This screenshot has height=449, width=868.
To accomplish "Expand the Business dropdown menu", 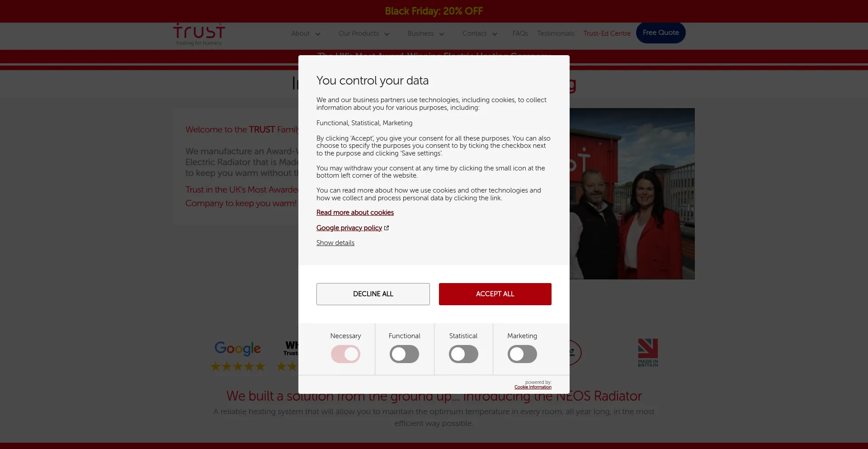I will tap(426, 33).
